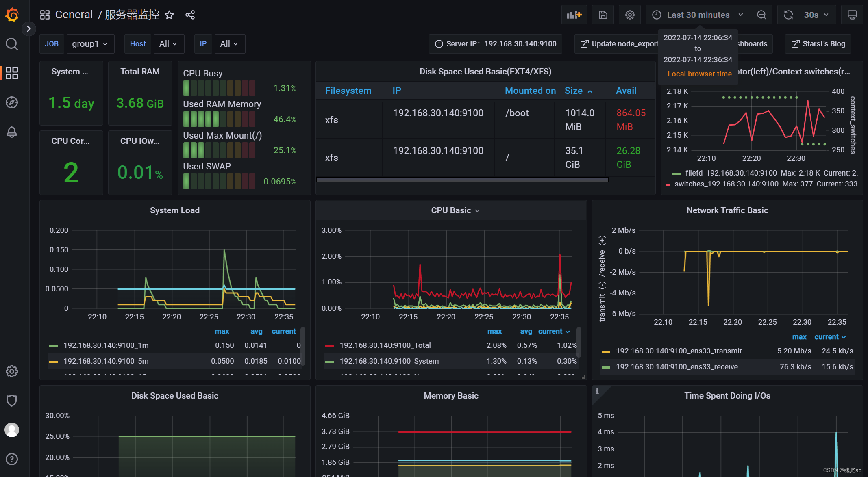Open the user profile avatar
The image size is (868, 477).
tap(12, 430)
